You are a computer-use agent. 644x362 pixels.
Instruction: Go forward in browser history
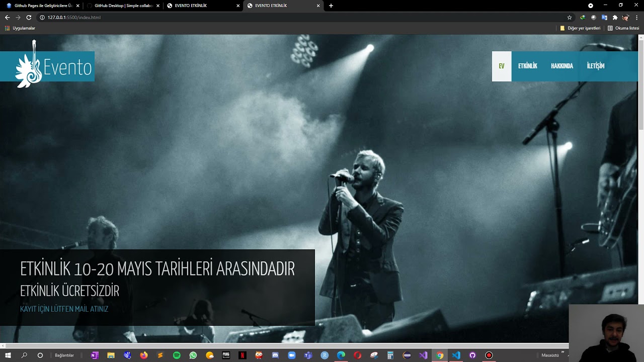pyautogui.click(x=18, y=17)
